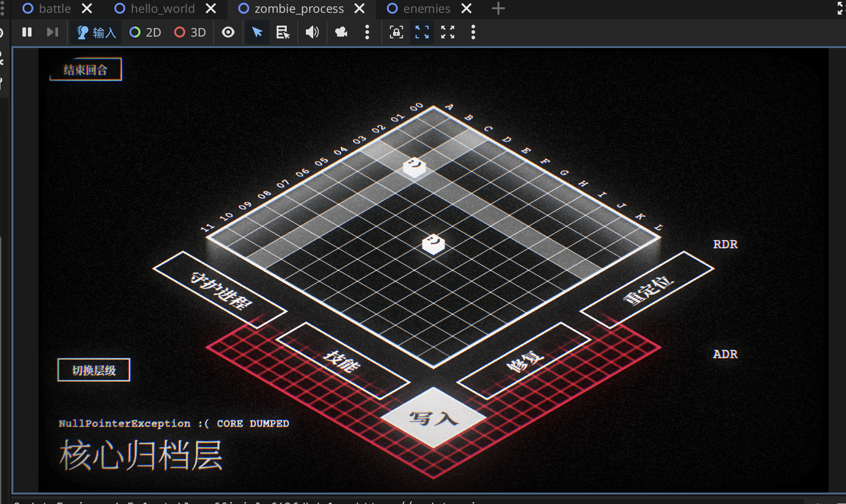Click the fullscreen expand arrows icon
846x504 pixels.
pyautogui.click(x=448, y=32)
